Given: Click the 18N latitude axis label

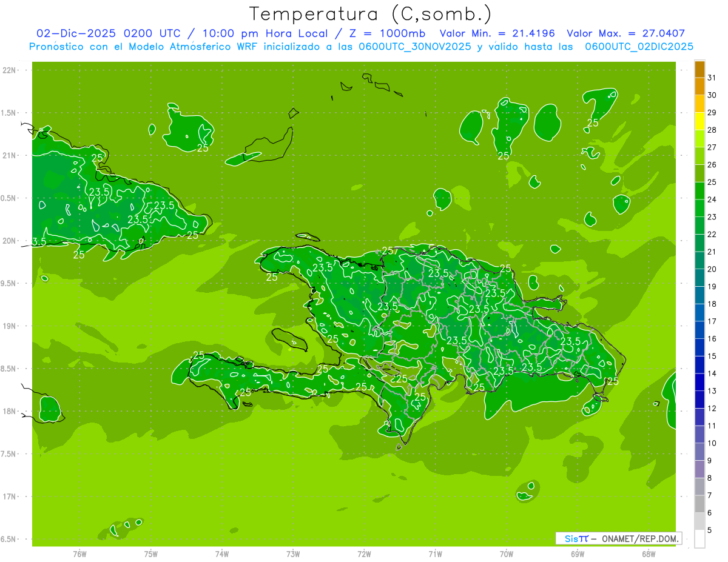Looking at the screenshot, I should tap(10, 411).
